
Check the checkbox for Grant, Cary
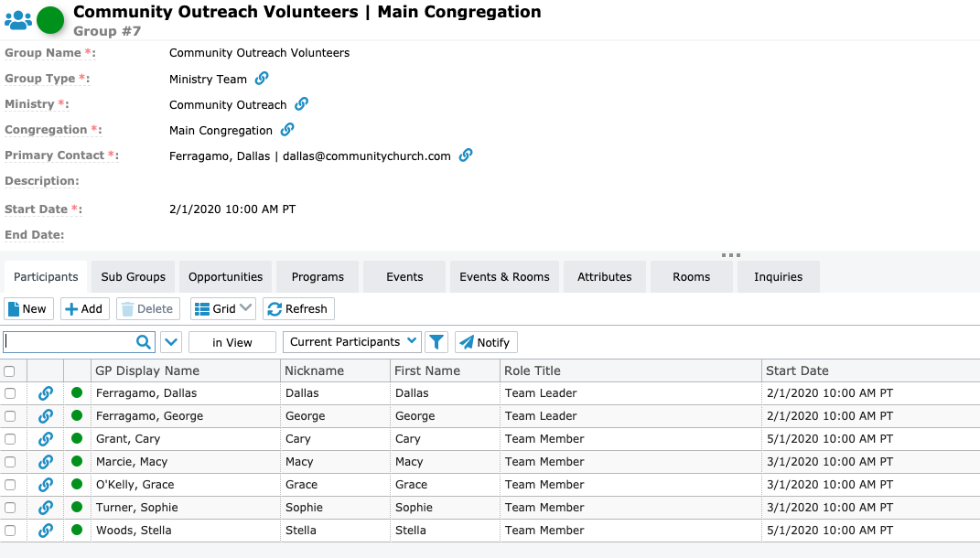coord(11,438)
